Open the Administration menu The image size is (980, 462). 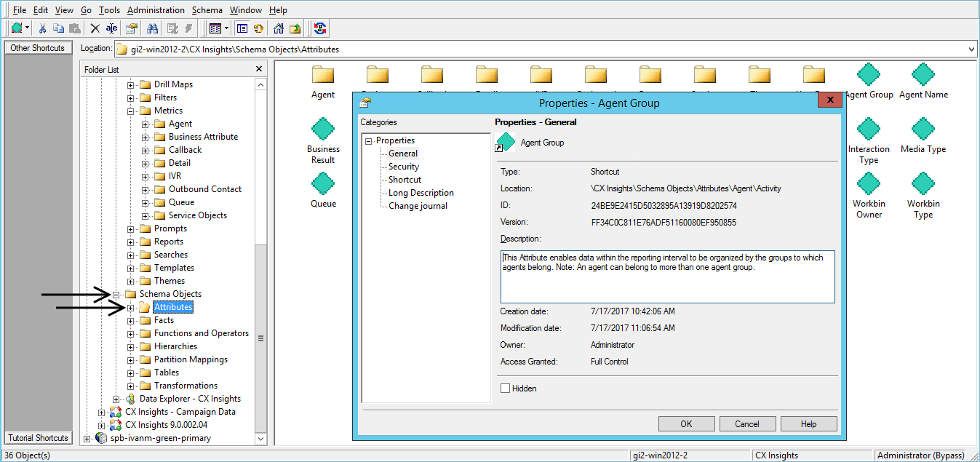156,10
